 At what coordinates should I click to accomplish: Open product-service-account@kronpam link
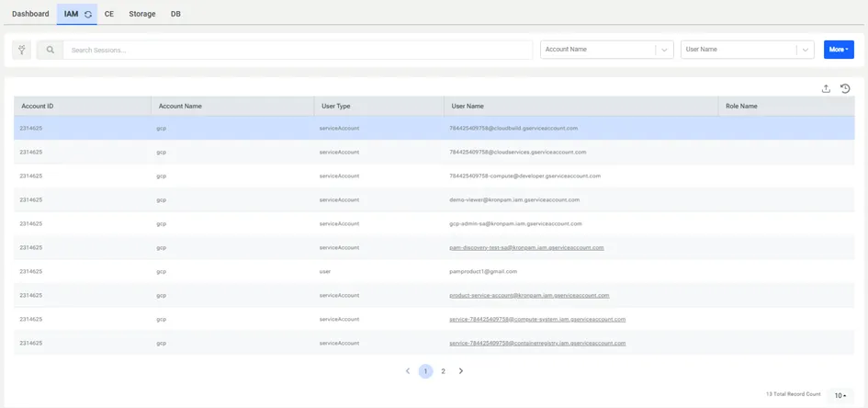tap(529, 295)
